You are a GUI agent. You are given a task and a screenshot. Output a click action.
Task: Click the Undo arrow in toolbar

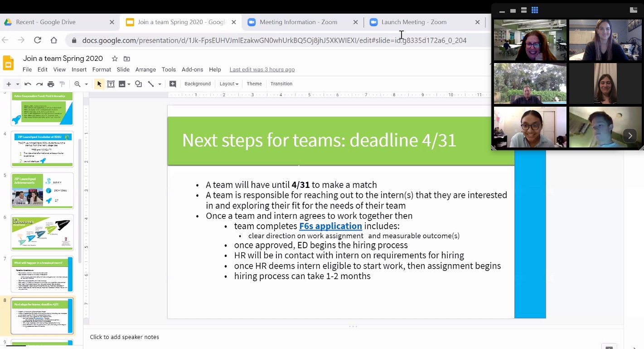coord(28,84)
